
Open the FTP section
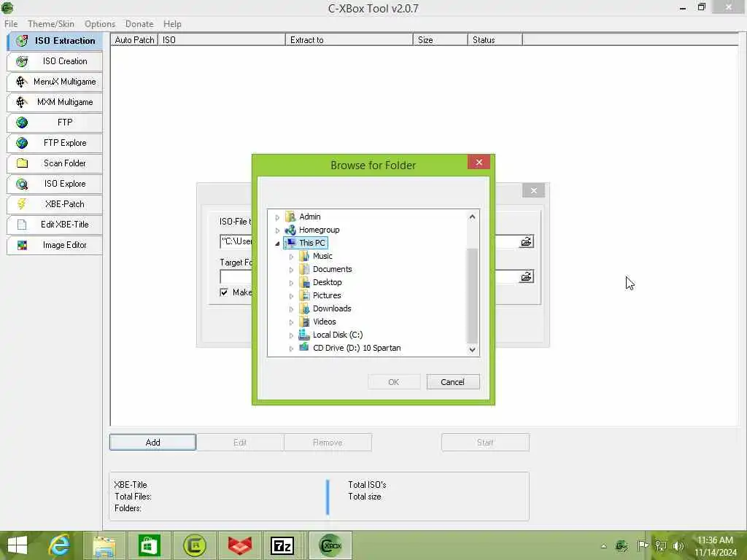click(55, 122)
